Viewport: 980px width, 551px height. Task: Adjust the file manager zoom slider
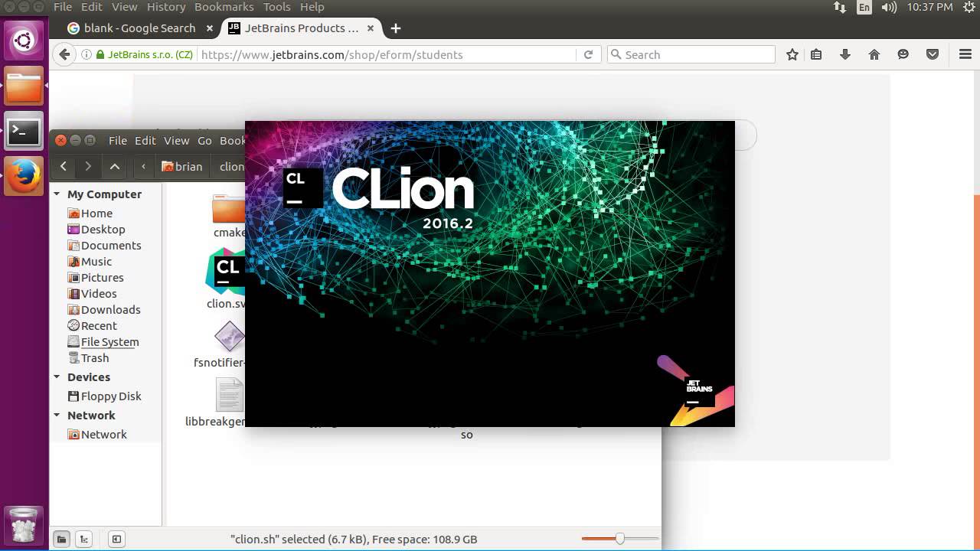[620, 539]
